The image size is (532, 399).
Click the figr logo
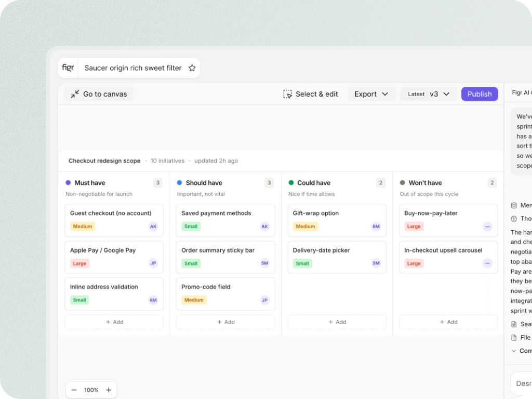pyautogui.click(x=68, y=68)
